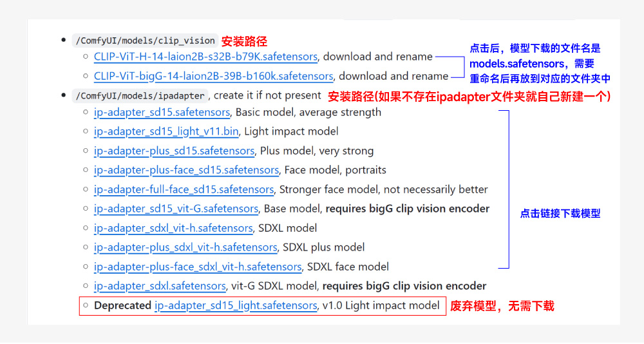Open ip-adapter-plus_sdxl_vit-h.safetensors link

pos(185,247)
